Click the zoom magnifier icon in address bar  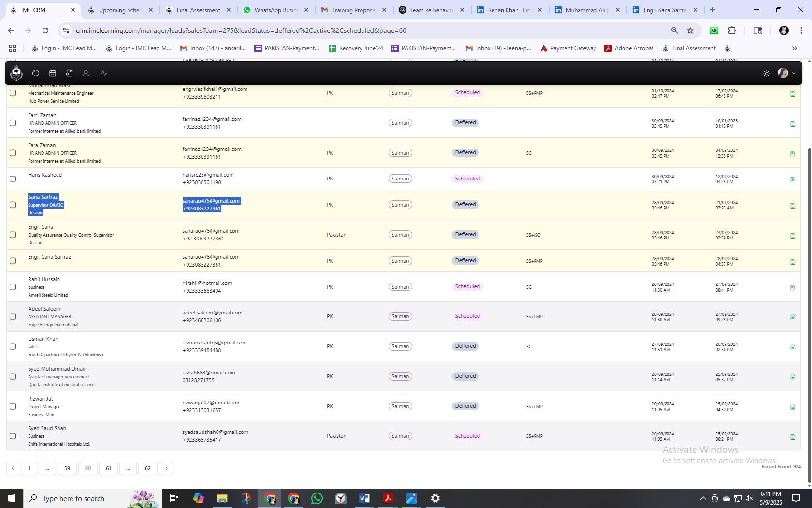(x=674, y=30)
